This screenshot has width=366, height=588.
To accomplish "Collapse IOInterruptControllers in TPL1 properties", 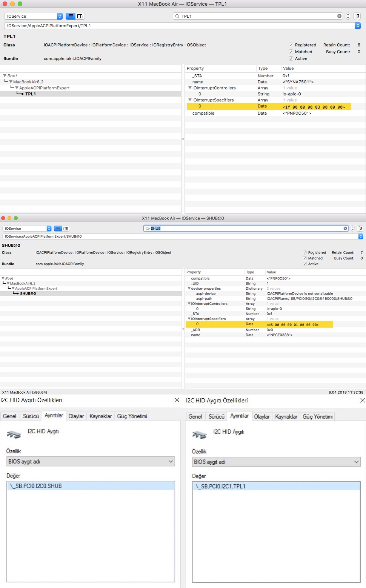I will pos(190,88).
